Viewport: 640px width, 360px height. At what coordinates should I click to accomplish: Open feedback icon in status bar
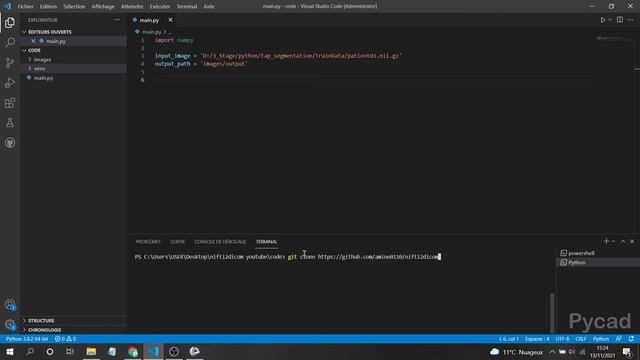(619, 339)
